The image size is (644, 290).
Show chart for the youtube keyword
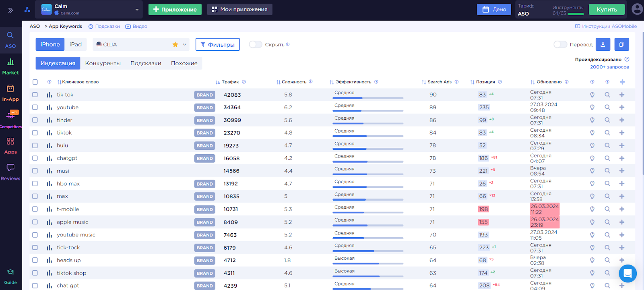click(49, 108)
